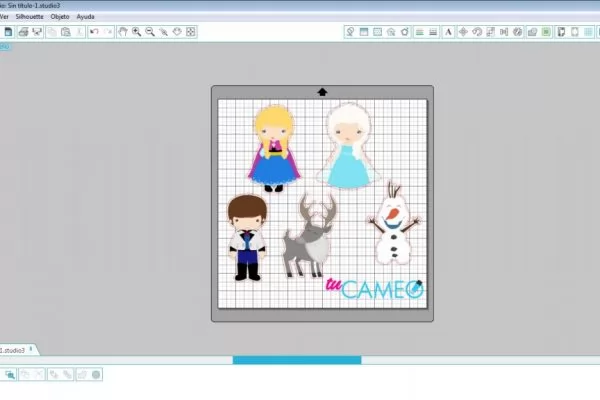Open the Sketch pentagon icon
Image resolution: width=600 pixels, height=400 pixels.
tap(405, 32)
